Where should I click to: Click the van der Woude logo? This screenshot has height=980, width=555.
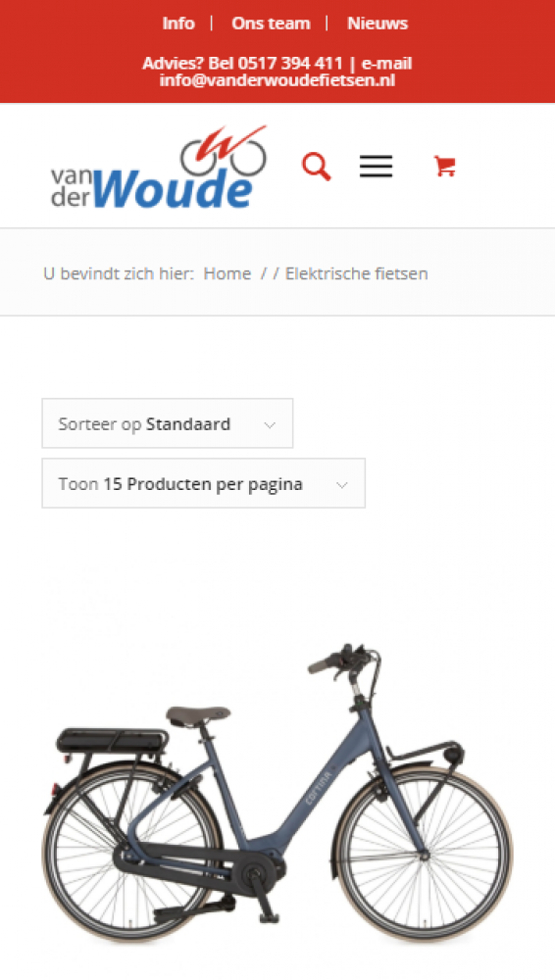click(x=158, y=167)
